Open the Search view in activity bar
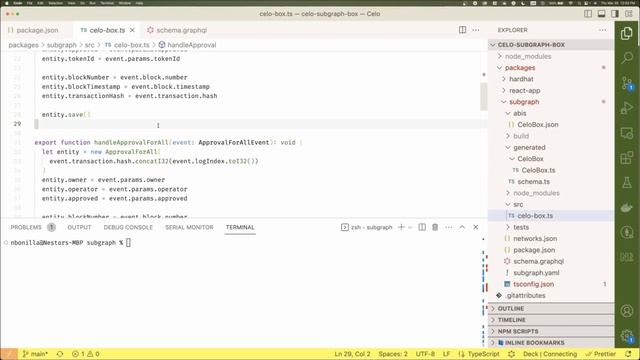 point(627,58)
